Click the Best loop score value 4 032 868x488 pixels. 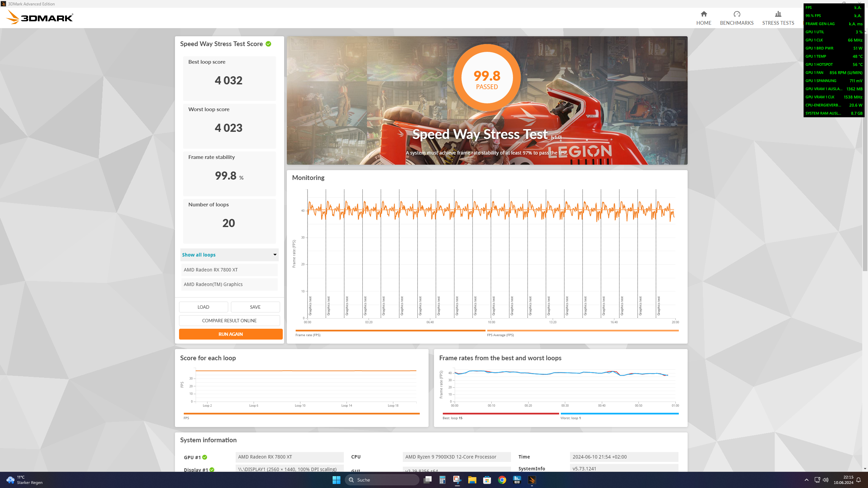[229, 80]
